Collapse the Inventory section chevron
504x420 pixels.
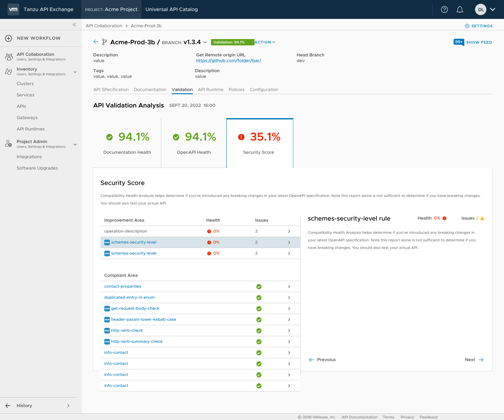[75, 72]
